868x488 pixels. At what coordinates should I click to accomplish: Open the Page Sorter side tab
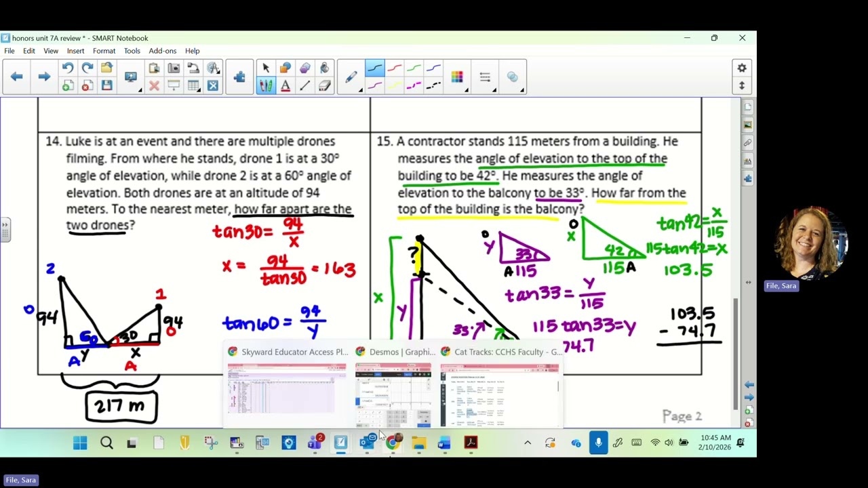tap(748, 107)
